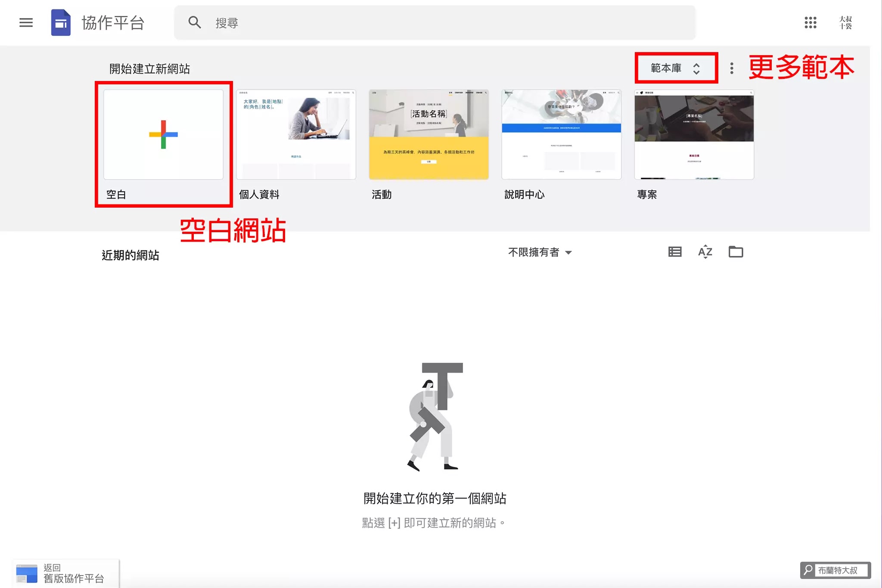
Task: Open the AZ sort options
Action: coord(705,252)
